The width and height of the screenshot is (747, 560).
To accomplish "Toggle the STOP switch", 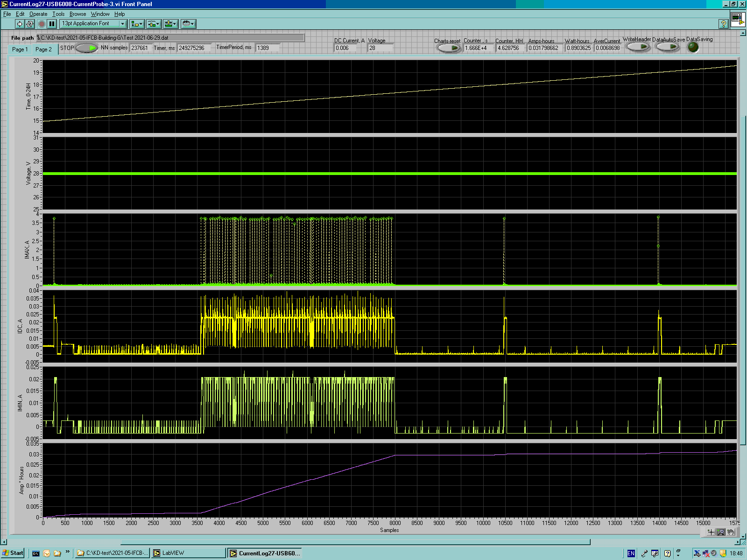I will [87, 48].
